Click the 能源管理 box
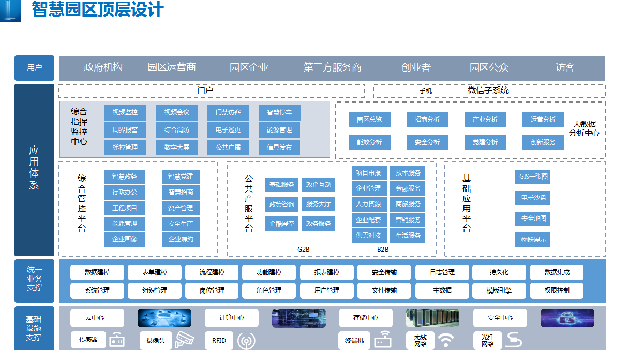The width and height of the screenshot is (644, 350). pyautogui.click(x=279, y=130)
